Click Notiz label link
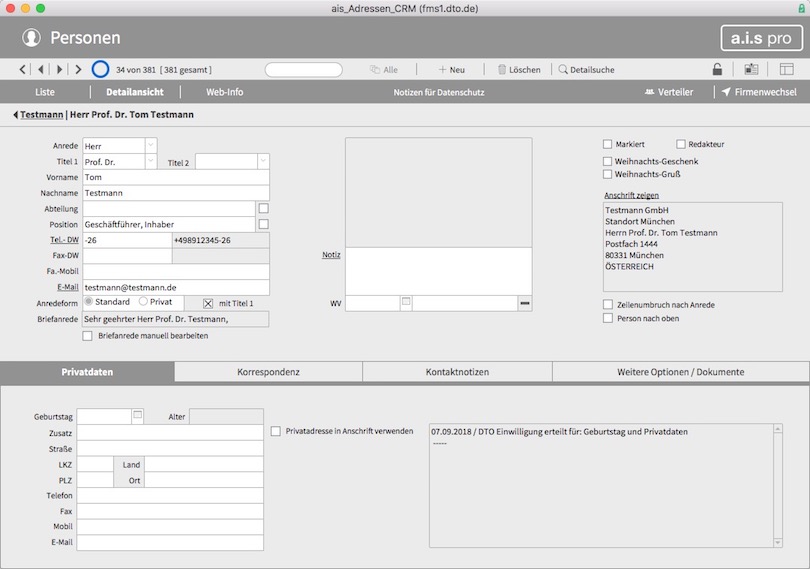 [331, 255]
